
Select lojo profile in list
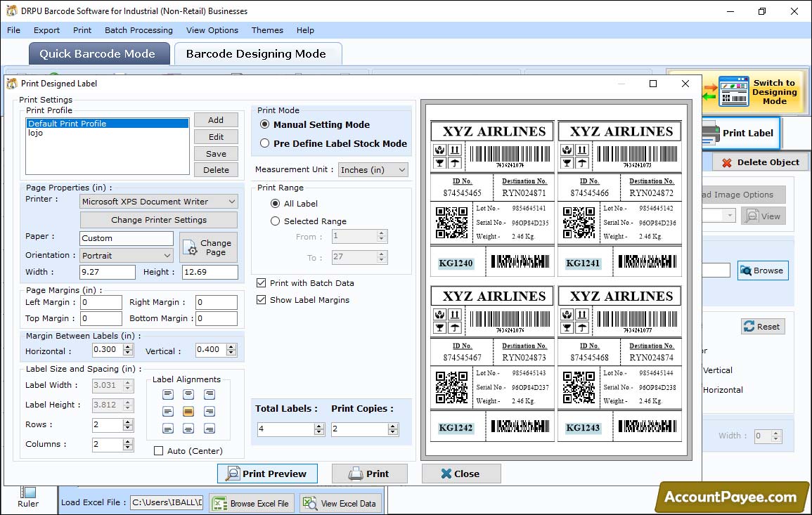(x=107, y=133)
